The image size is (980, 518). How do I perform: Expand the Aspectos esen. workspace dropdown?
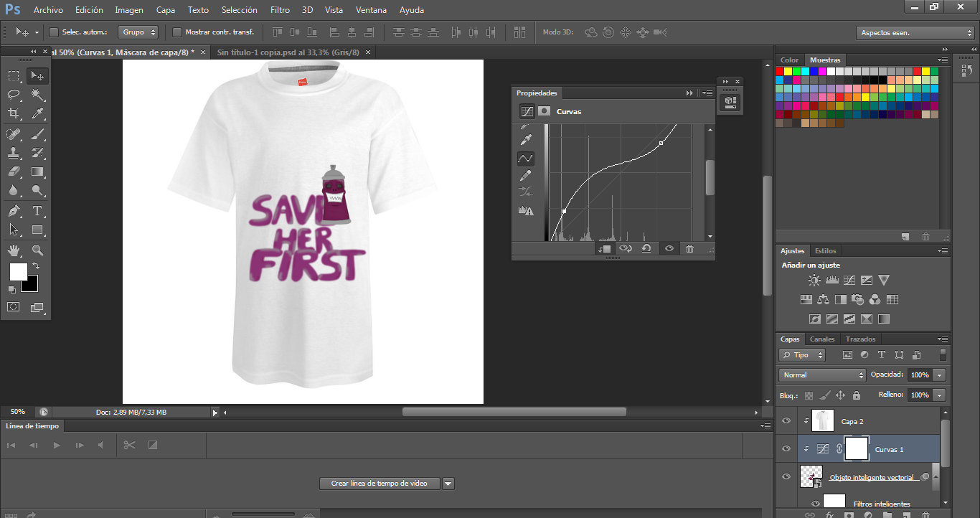(915, 33)
